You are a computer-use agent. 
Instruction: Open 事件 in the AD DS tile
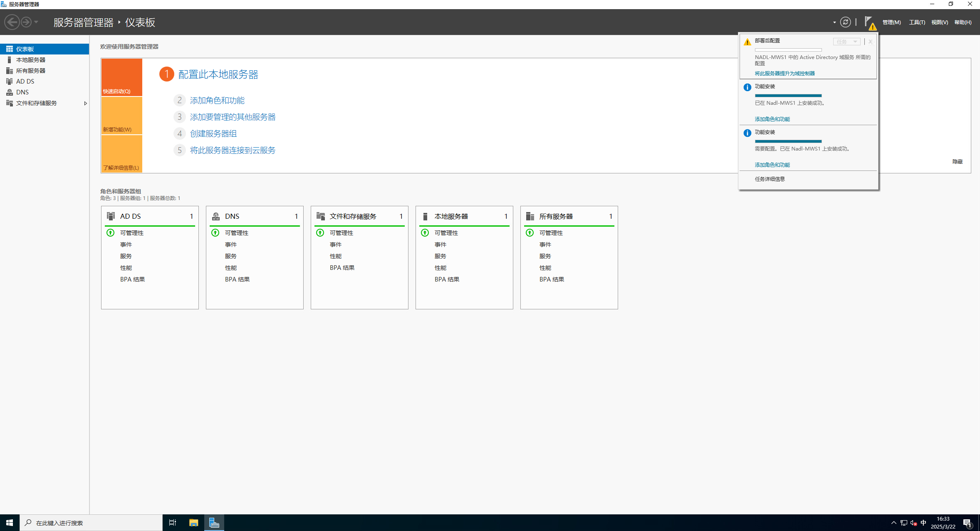(x=126, y=245)
